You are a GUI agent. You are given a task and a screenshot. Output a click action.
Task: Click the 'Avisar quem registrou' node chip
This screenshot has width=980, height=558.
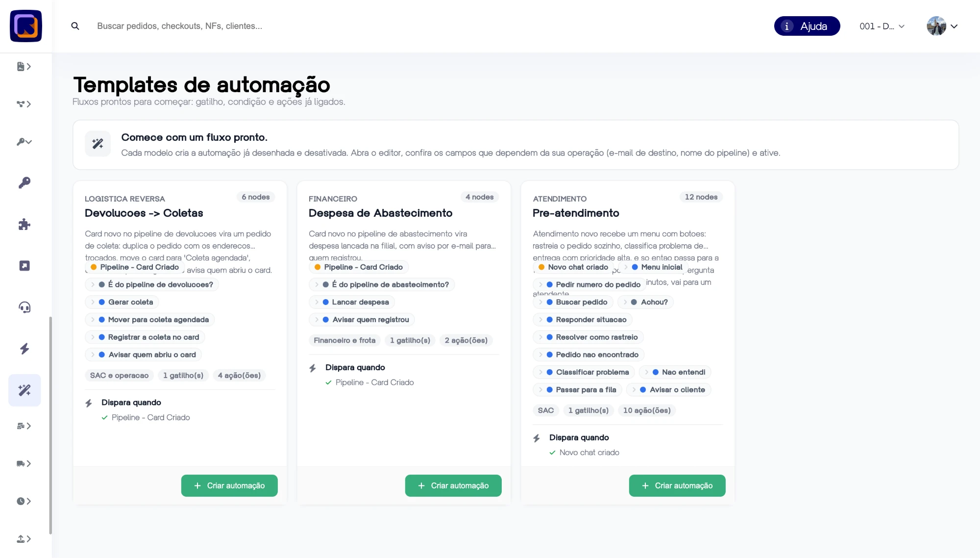click(362, 320)
